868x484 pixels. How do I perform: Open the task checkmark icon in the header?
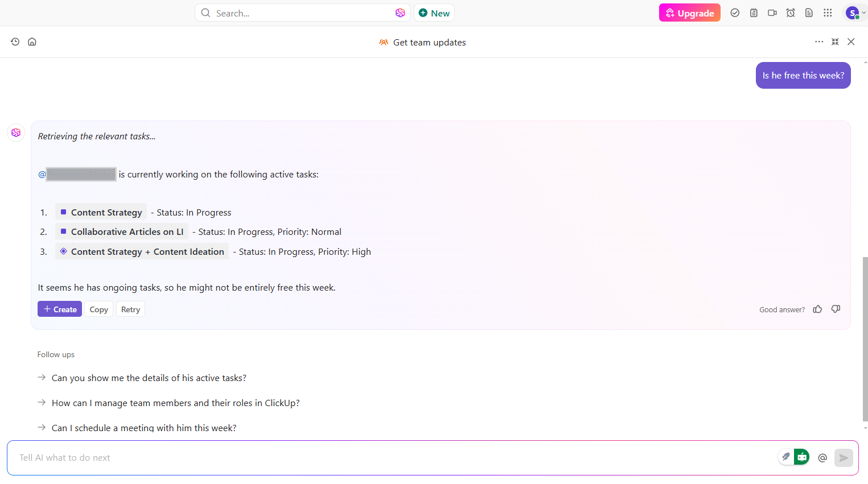tap(735, 13)
